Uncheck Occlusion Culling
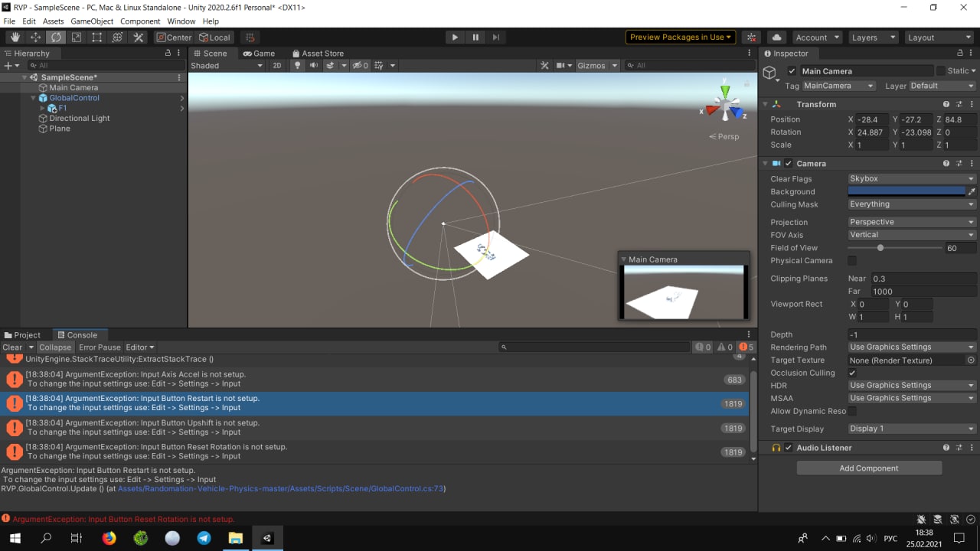 [852, 373]
